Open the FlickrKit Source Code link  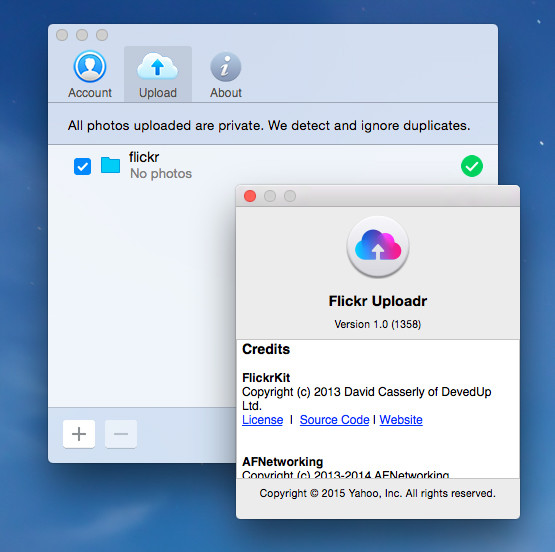[x=334, y=420]
